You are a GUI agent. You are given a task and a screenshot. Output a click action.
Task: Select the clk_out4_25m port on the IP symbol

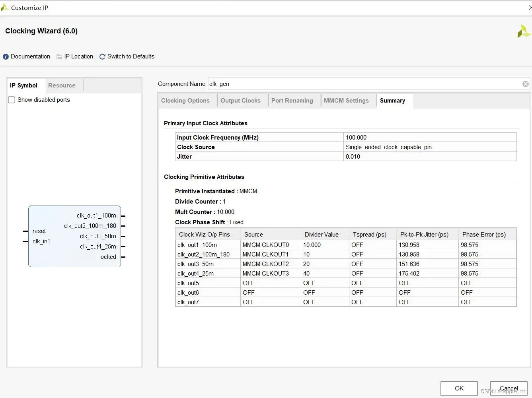[x=98, y=247]
